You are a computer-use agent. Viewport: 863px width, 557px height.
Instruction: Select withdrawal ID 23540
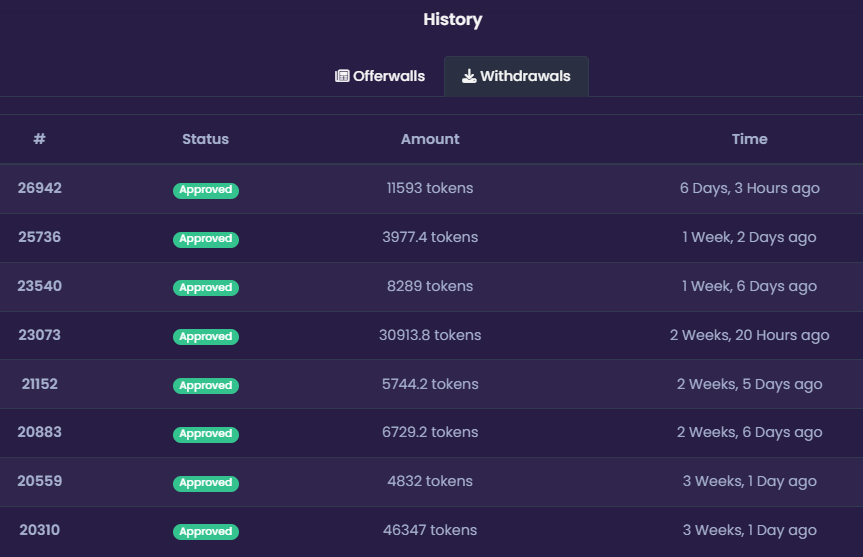click(x=40, y=286)
